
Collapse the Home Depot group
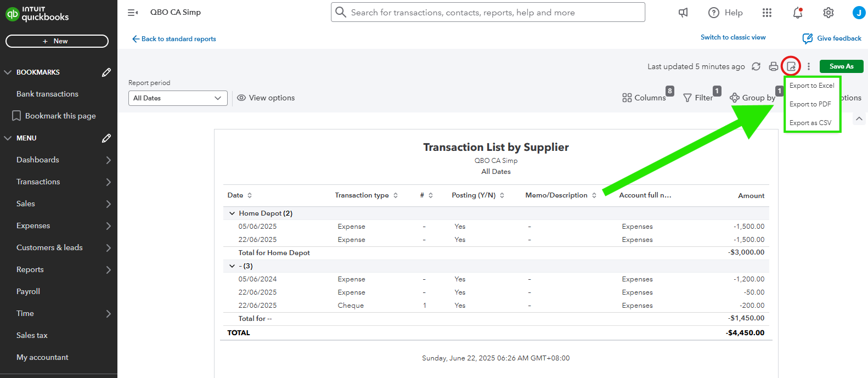click(x=232, y=213)
